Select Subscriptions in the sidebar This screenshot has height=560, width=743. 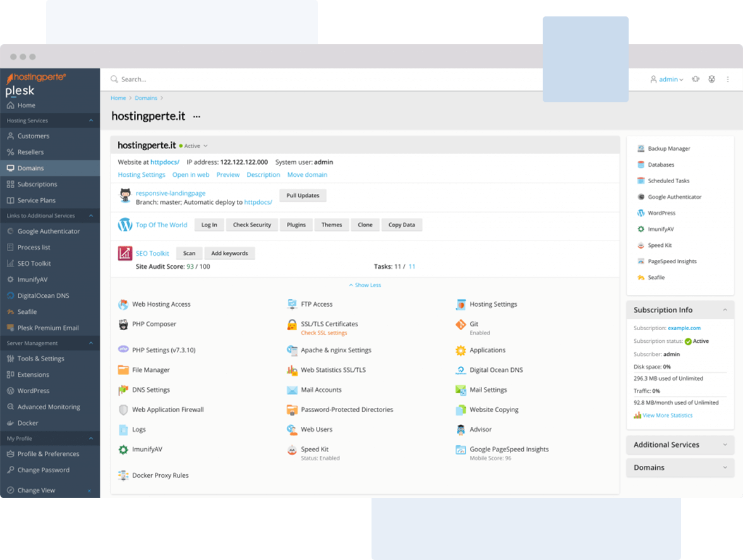pos(37,184)
